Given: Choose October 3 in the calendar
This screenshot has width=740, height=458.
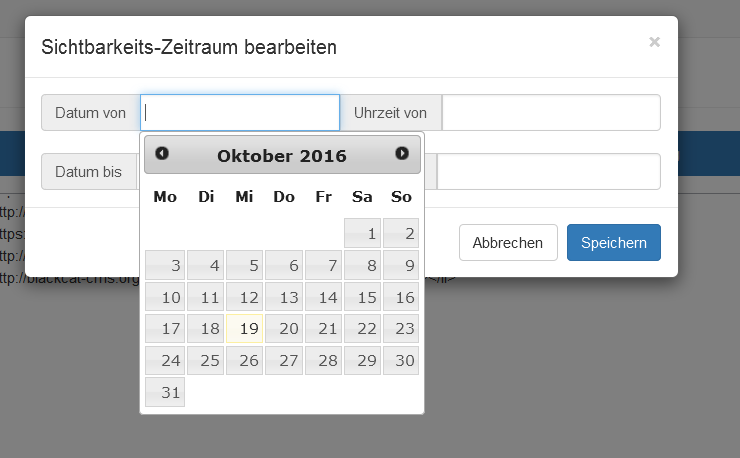Looking at the screenshot, I should pos(165,266).
